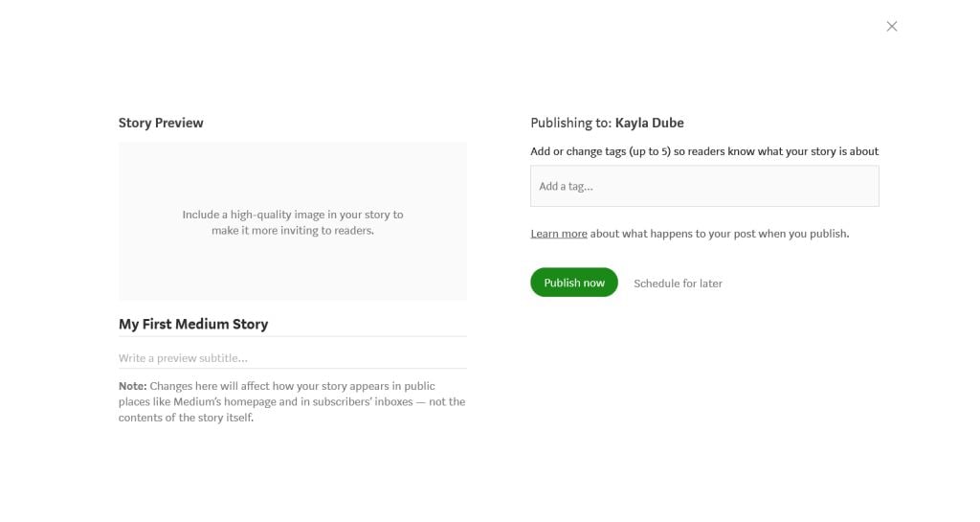Click the bold Note: label
The image size is (980, 522).
tap(133, 386)
